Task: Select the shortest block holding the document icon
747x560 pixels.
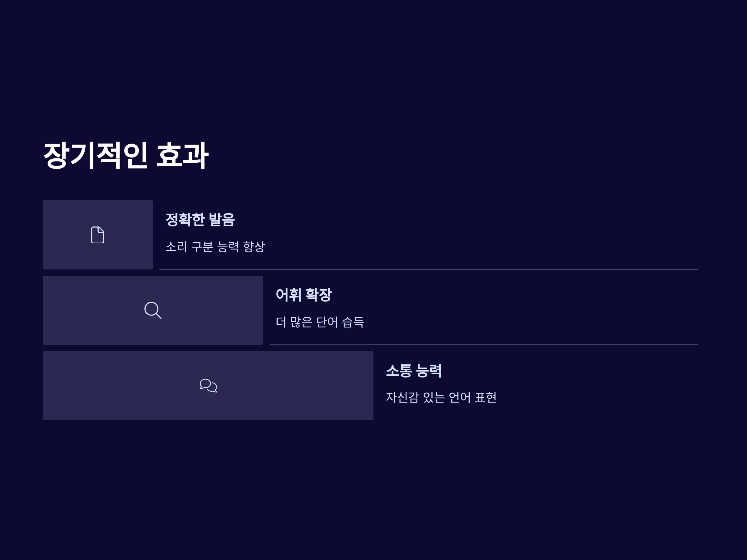Action: point(98,235)
